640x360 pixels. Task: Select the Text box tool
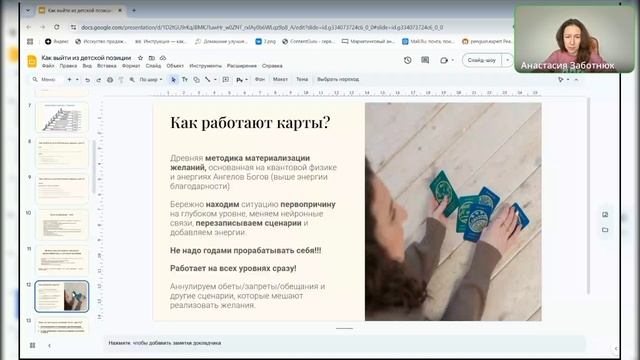(185, 80)
